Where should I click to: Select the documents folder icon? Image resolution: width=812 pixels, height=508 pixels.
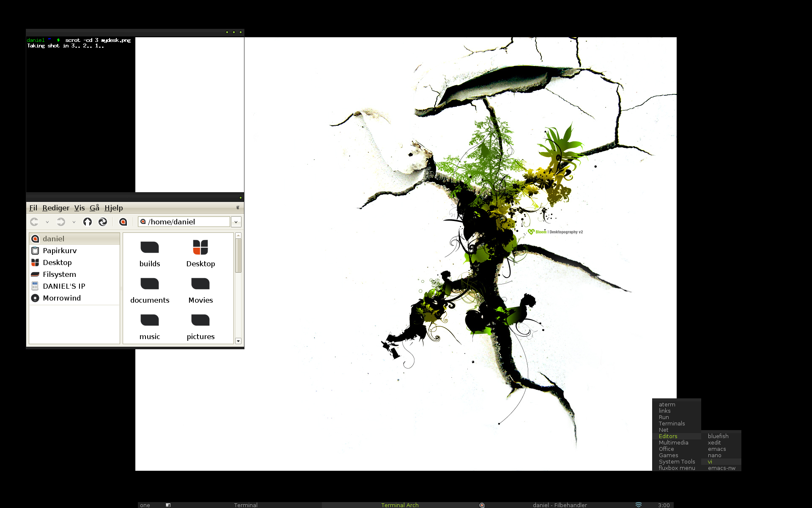coord(150,284)
